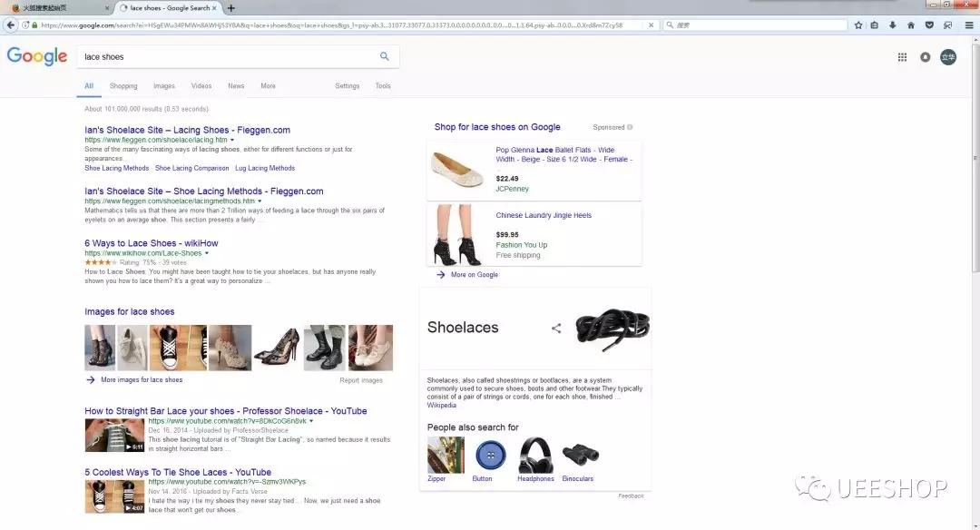Focus the Google search box with lace shoes
This screenshot has width=980, height=530.
(x=228, y=56)
